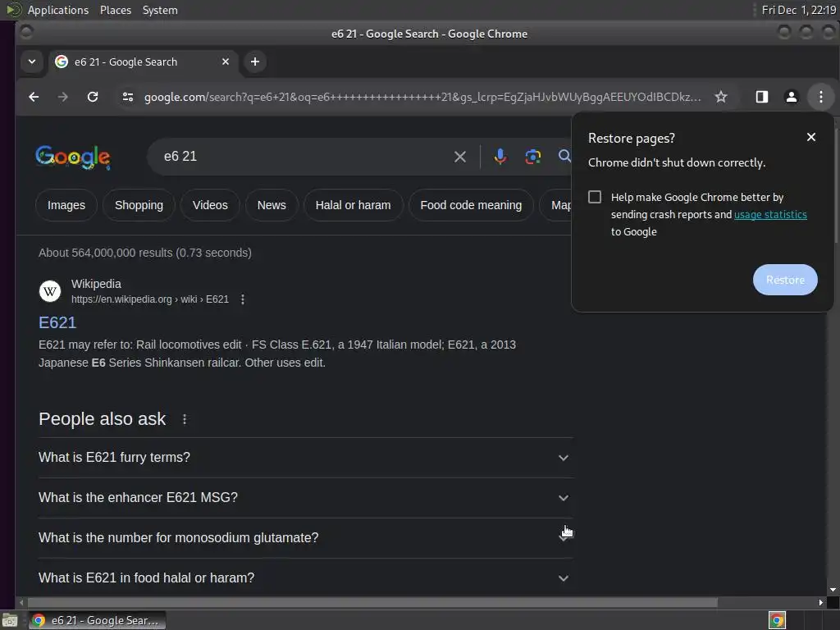Image resolution: width=840 pixels, height=630 pixels.
Task: Go back using the browser back arrow
Action: point(34,97)
